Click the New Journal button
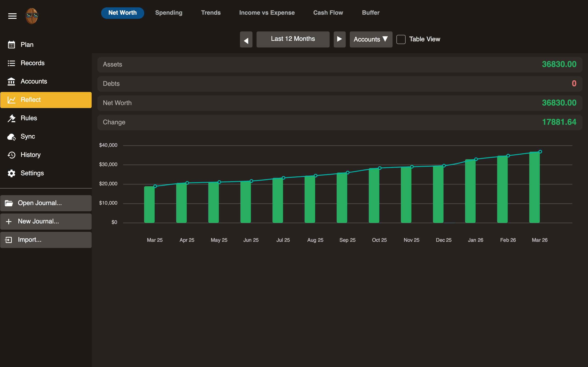This screenshot has height=367, width=588. [46, 221]
